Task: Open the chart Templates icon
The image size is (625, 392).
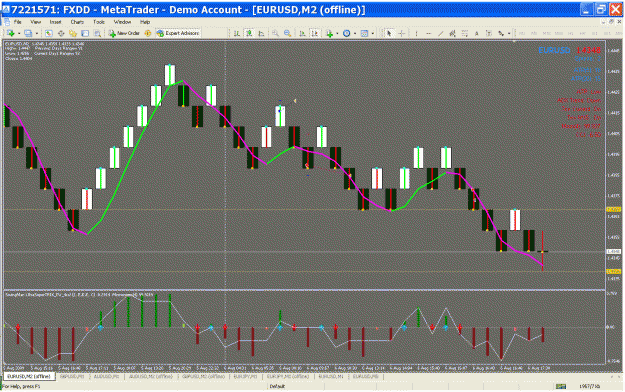Action: click(364, 33)
